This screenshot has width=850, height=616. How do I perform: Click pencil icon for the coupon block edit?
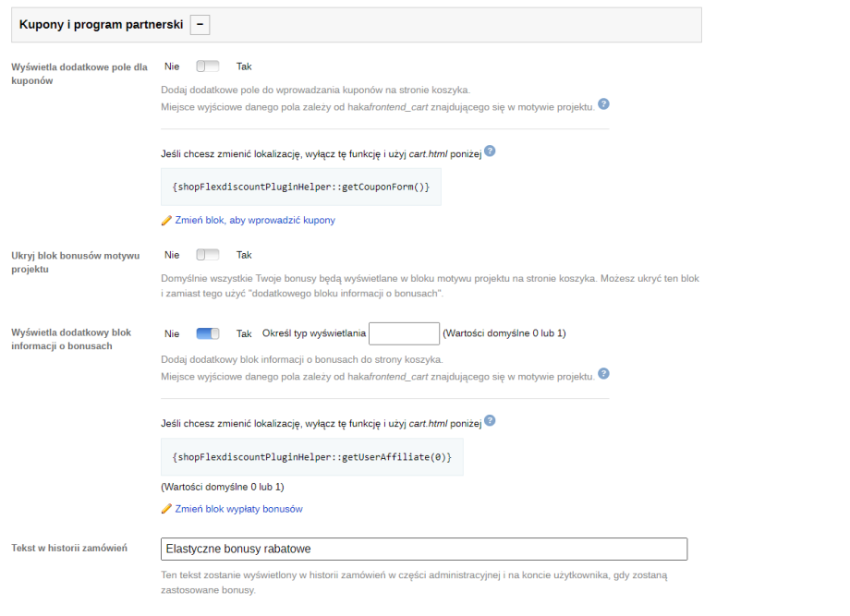pyautogui.click(x=166, y=221)
